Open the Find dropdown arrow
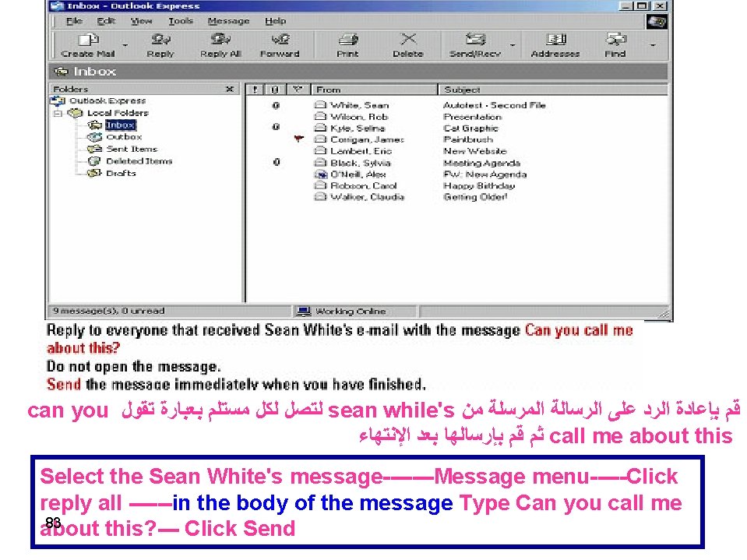This screenshot has width=747, height=560. (653, 45)
